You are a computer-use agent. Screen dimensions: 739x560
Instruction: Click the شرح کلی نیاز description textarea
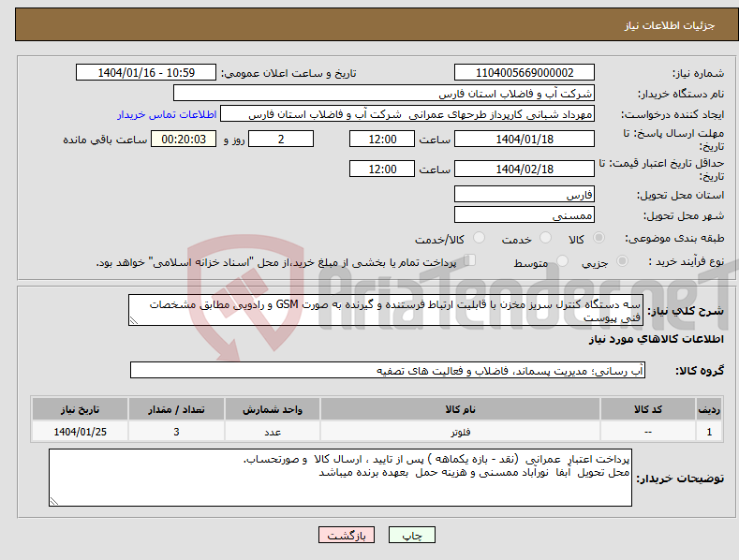point(386,310)
